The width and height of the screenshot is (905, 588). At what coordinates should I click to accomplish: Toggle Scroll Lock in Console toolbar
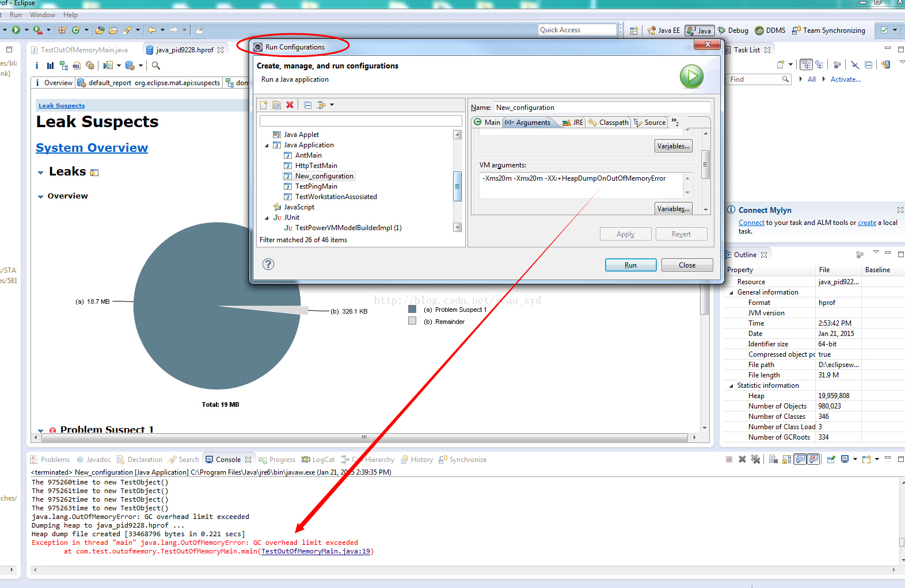(x=786, y=459)
